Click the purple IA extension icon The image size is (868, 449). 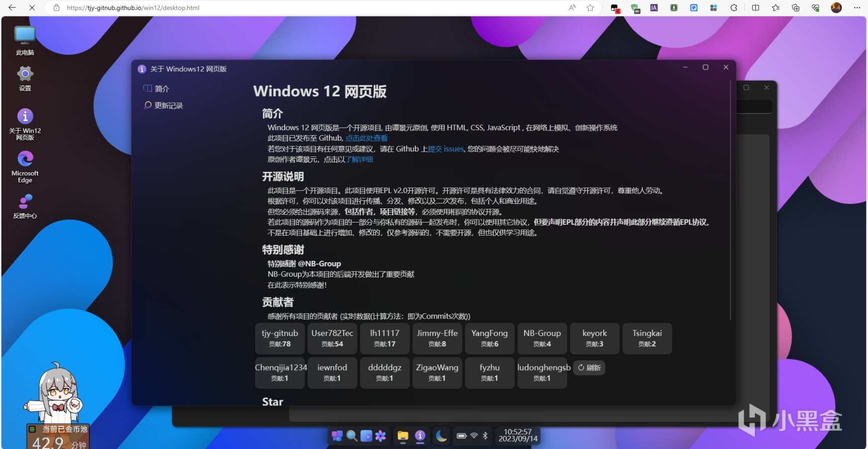pyautogui.click(x=654, y=8)
